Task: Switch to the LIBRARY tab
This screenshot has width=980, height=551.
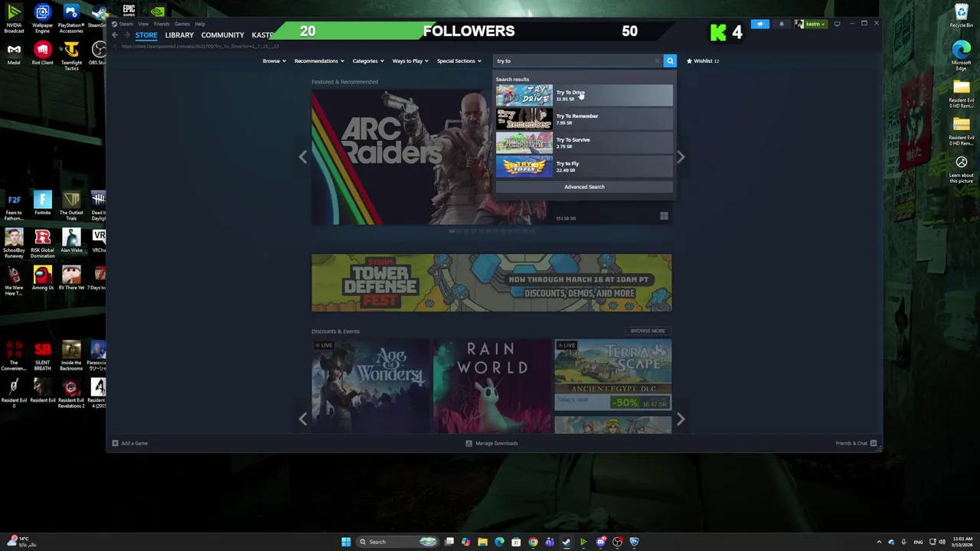Action: tap(179, 35)
